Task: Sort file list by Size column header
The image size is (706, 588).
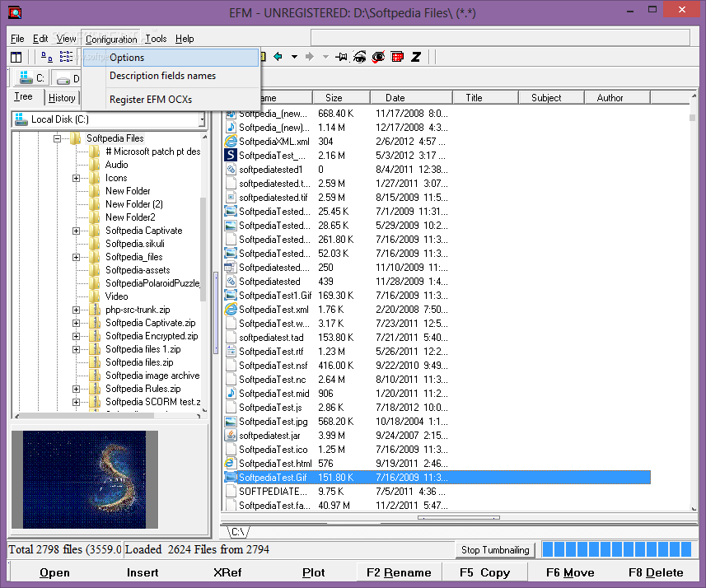Action: [x=341, y=98]
